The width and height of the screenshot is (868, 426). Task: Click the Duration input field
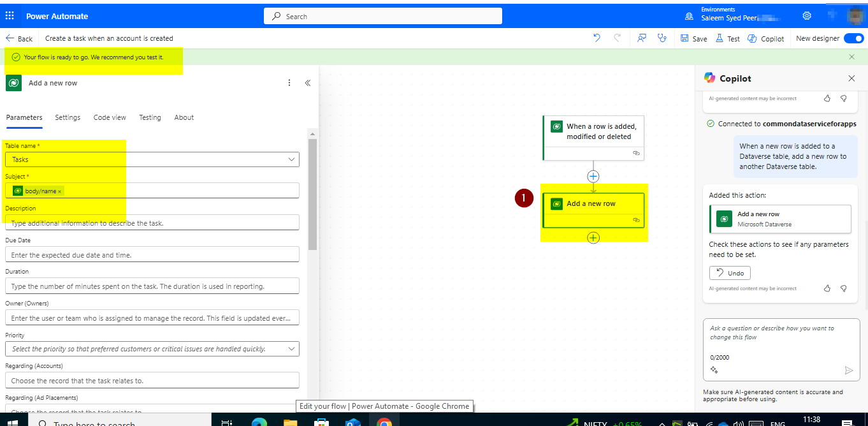coord(152,286)
